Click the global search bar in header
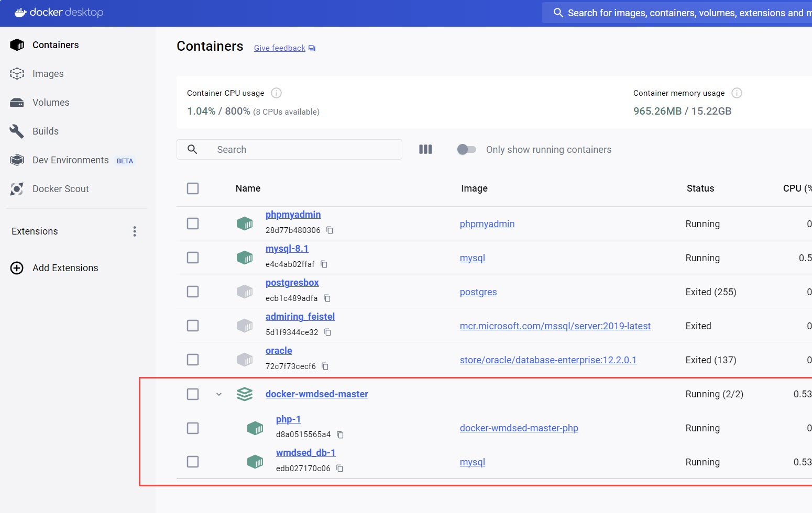The height and width of the screenshot is (513, 812). 677,13
